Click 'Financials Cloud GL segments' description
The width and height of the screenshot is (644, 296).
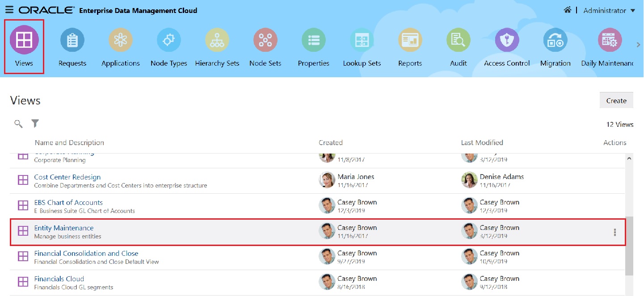[x=74, y=287]
